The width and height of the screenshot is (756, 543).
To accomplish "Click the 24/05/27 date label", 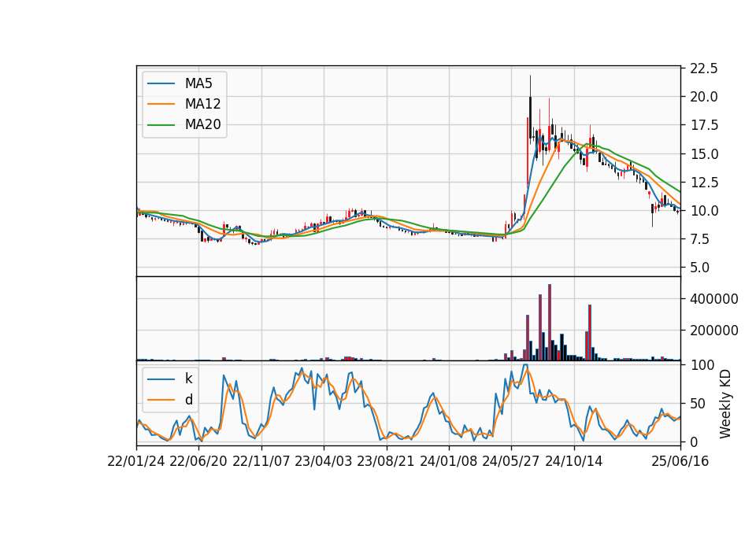I will pyautogui.click(x=511, y=462).
